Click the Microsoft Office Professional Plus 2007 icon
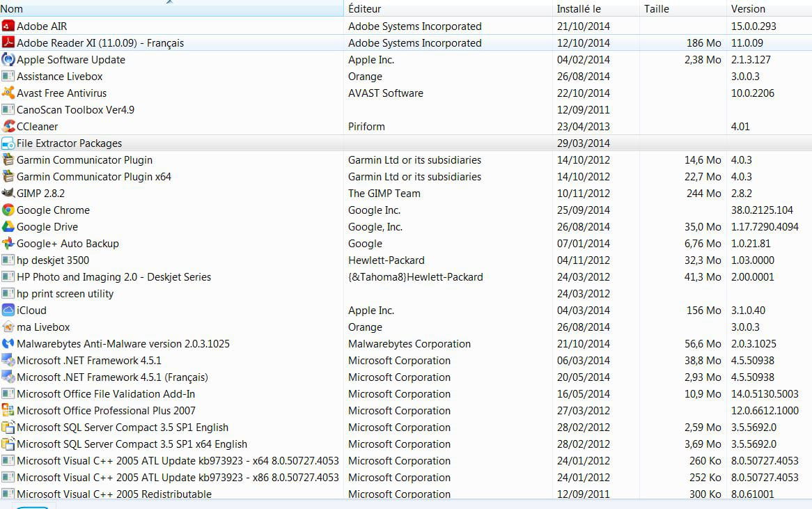The image size is (812, 509). coord(8,410)
